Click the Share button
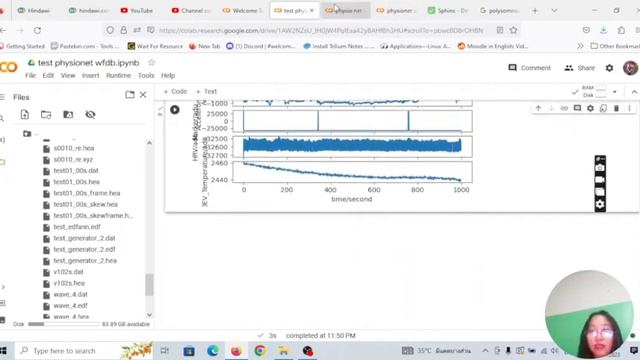The width and height of the screenshot is (640, 360). click(580, 68)
